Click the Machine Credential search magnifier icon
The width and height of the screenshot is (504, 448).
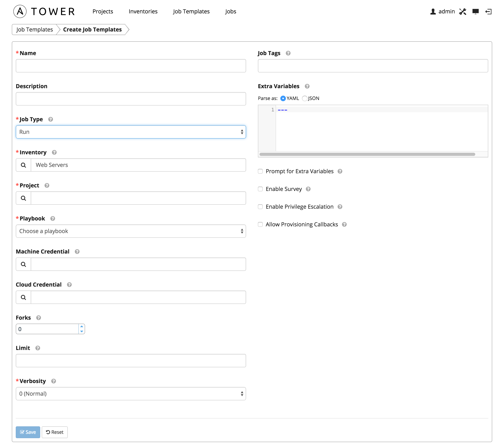[23, 264]
